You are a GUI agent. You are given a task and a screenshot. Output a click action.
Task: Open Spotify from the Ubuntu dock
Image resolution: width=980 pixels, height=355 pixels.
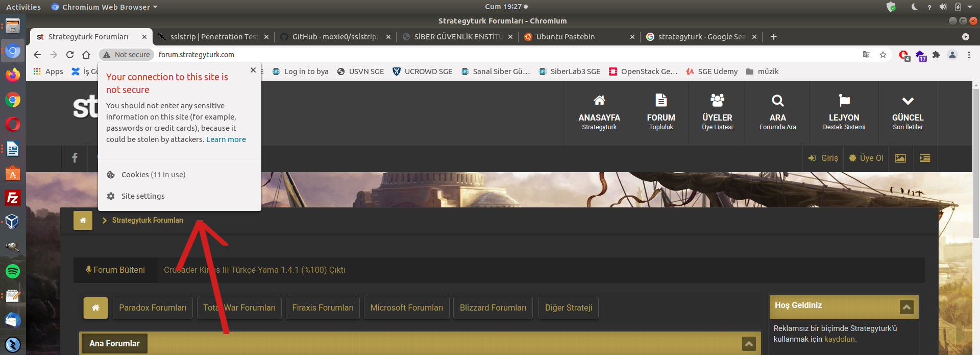click(x=13, y=271)
